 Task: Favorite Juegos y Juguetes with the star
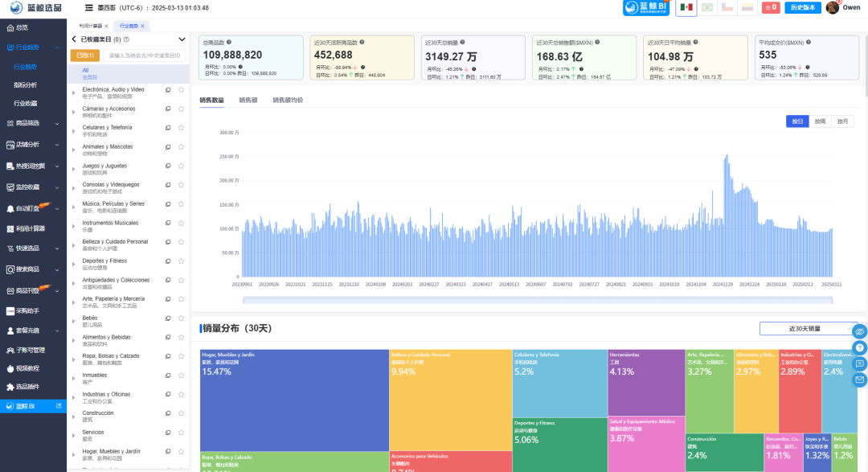pyautogui.click(x=181, y=166)
